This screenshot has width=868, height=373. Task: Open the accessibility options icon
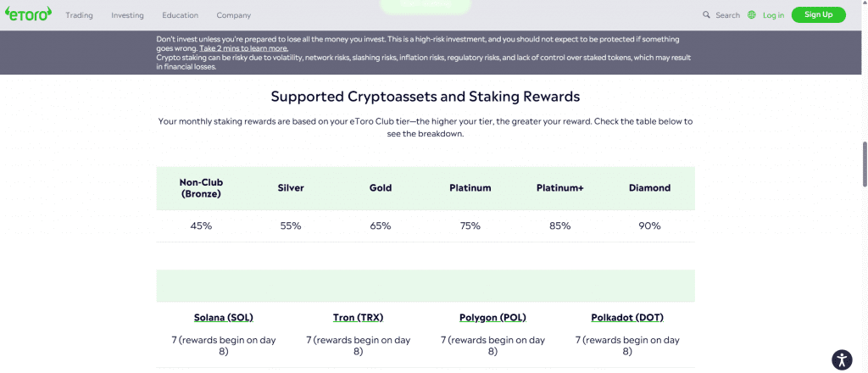[841, 359]
